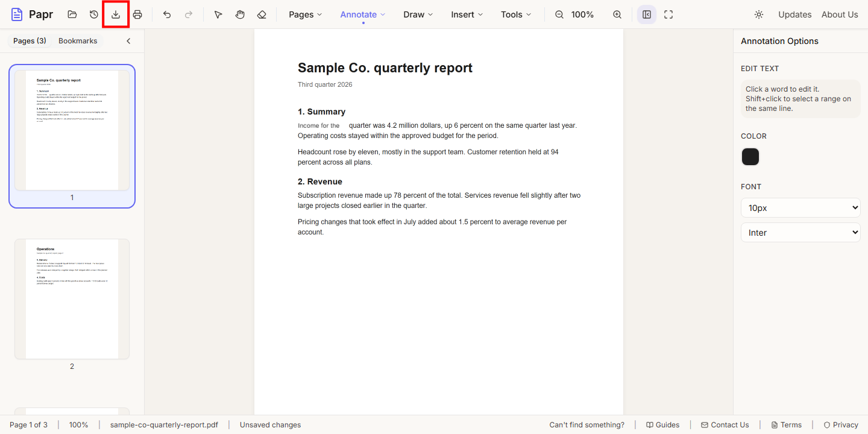Image resolution: width=868 pixels, height=434 pixels.
Task: Toggle the sidebar panel visibility
Action: tap(647, 14)
